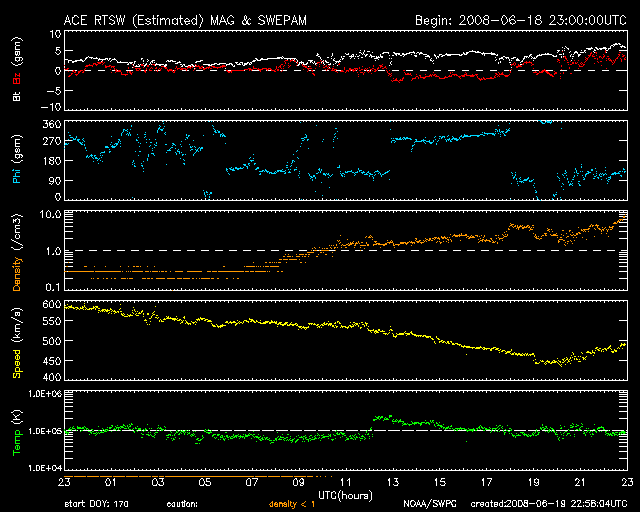The width and height of the screenshot is (640, 512).
Task: Click the 'start DOY: 170' text
Action: 96,504
